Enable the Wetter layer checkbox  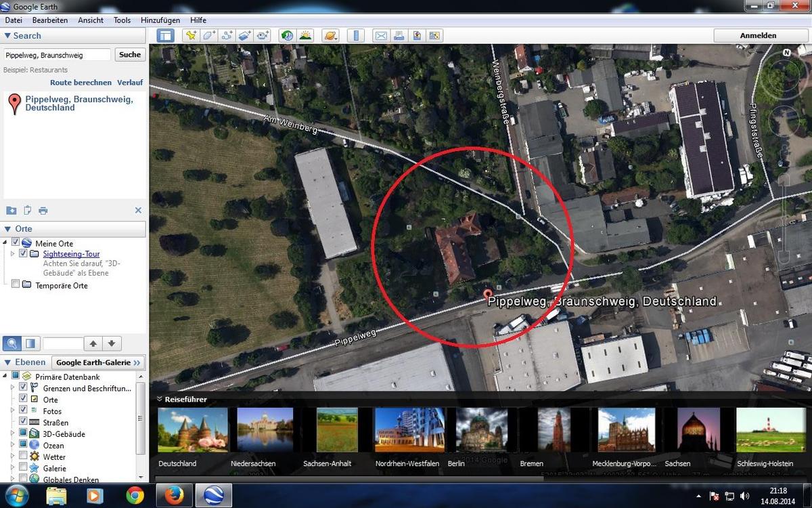(23, 457)
